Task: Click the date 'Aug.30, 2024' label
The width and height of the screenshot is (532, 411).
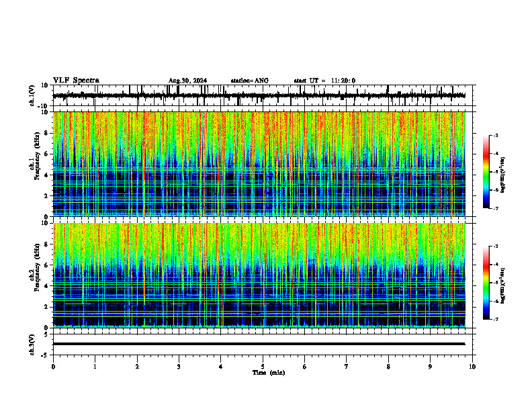Action: click(187, 81)
